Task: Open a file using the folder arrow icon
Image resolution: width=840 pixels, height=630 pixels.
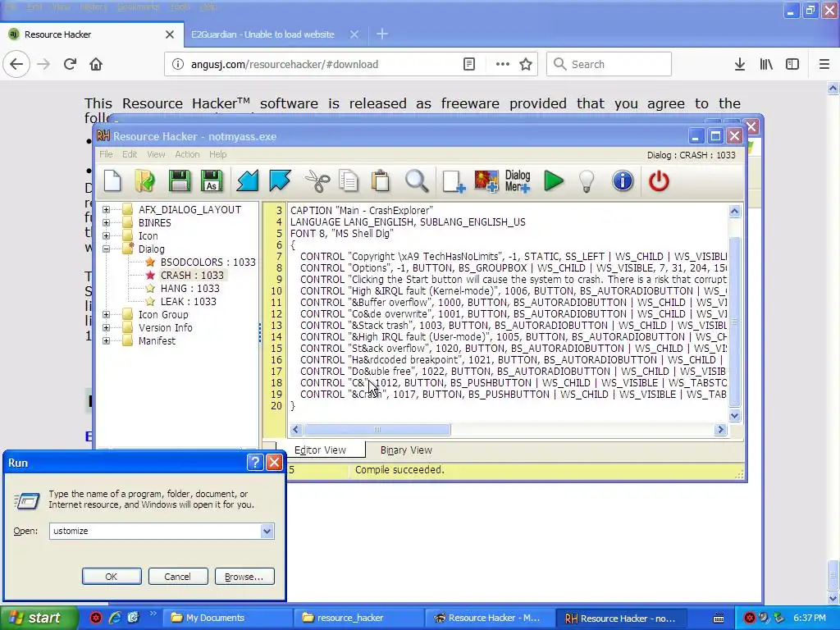Action: click(144, 181)
